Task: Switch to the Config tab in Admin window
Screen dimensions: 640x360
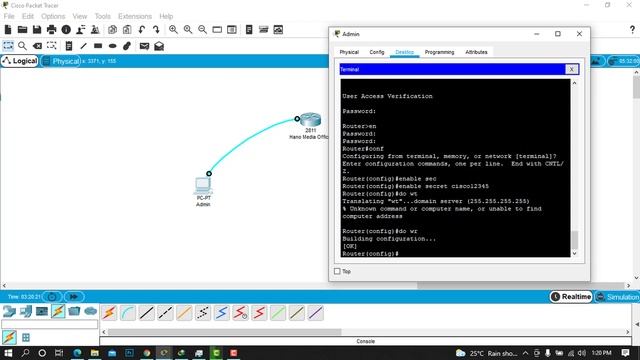Action: click(377, 52)
